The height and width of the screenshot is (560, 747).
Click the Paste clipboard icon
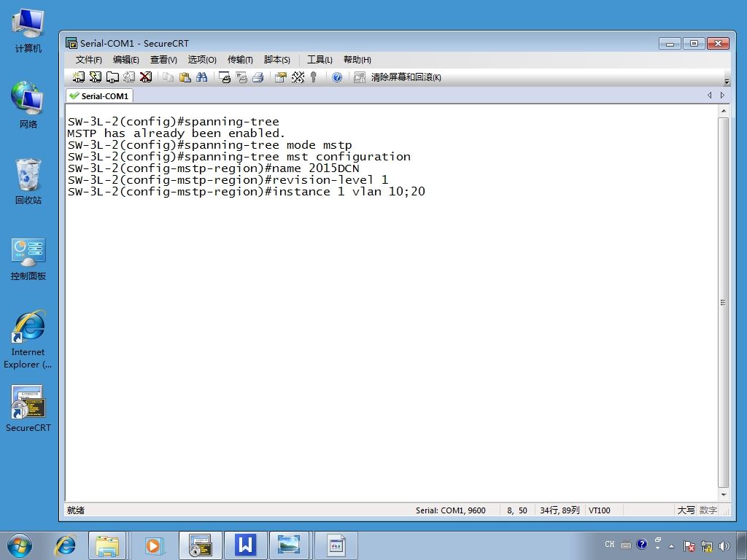coord(185,77)
